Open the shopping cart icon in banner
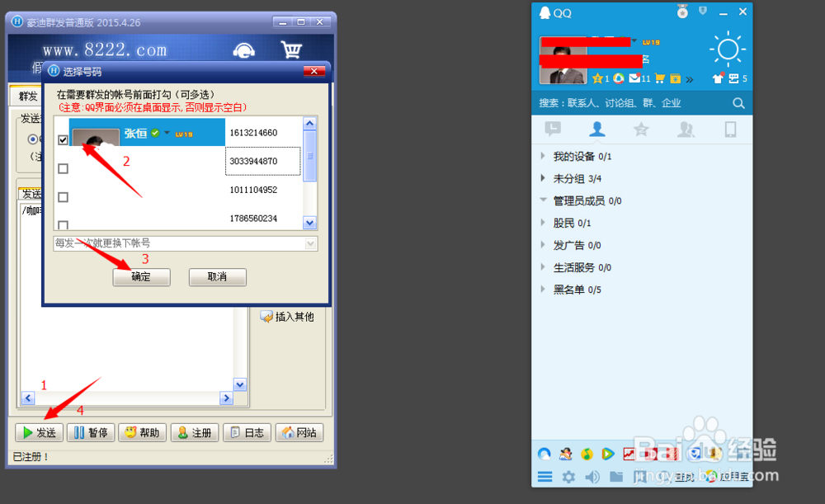Image resolution: width=825 pixels, height=504 pixels. (x=291, y=50)
